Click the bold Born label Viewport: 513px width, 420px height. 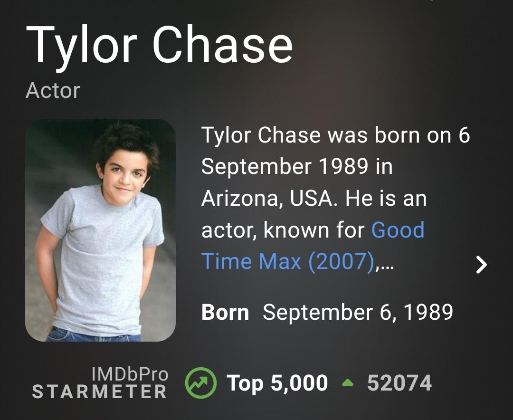click(225, 313)
